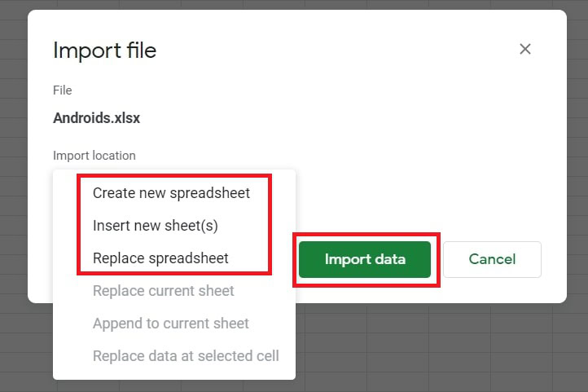Click dimmed spreadsheet strip above the dialog

pyautogui.click(x=293, y=4)
